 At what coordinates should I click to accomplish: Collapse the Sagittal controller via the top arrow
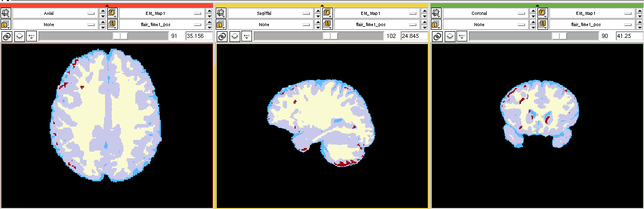click(322, 5)
